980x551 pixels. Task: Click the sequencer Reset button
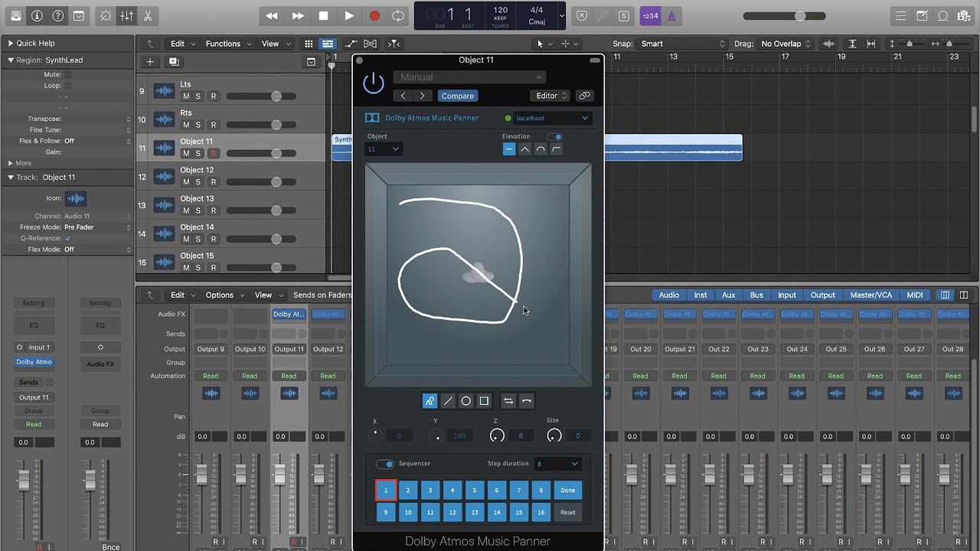[x=567, y=513]
